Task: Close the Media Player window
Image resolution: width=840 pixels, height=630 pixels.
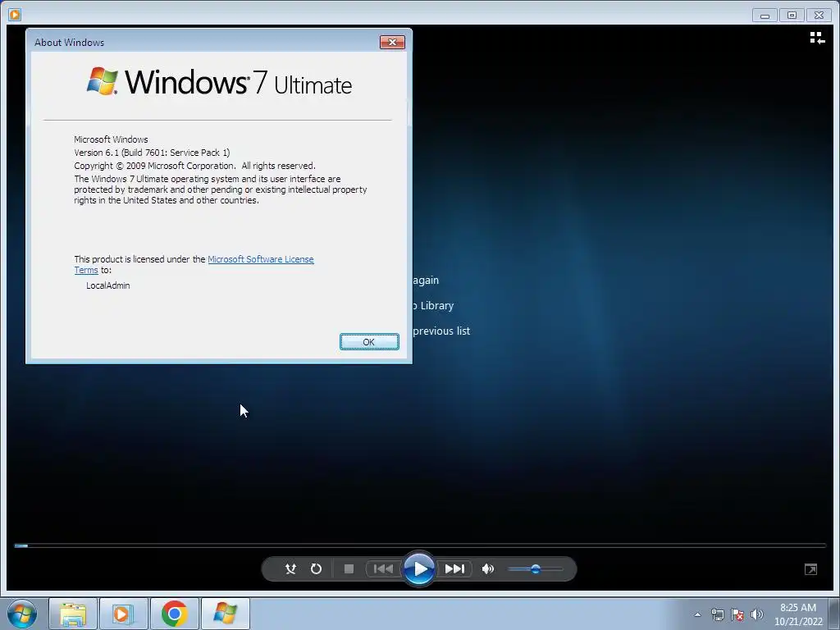Action: click(x=819, y=15)
